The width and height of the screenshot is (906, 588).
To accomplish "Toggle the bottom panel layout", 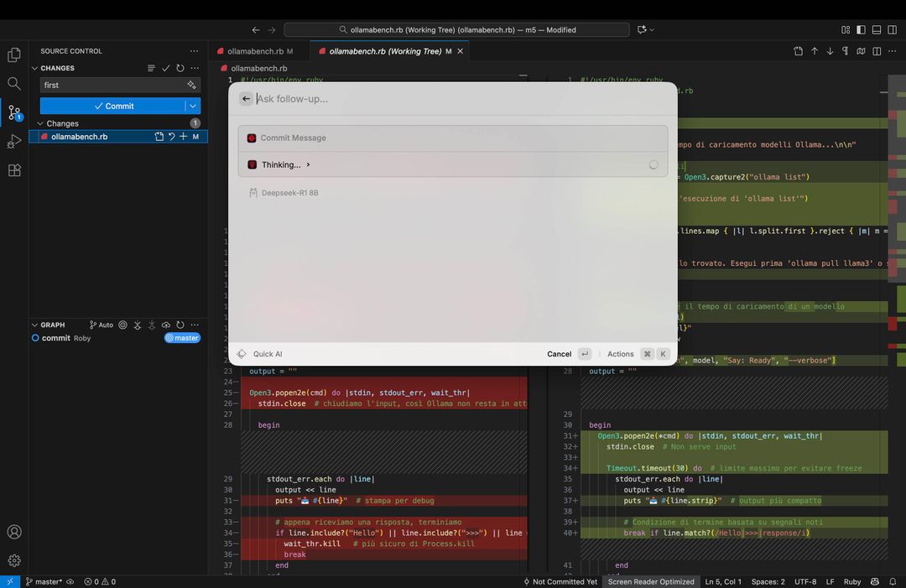I will pyautogui.click(x=877, y=29).
